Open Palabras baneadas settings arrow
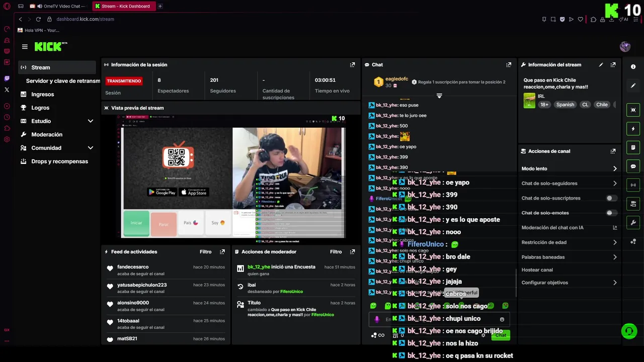This screenshot has width=644, height=362. click(x=615, y=257)
